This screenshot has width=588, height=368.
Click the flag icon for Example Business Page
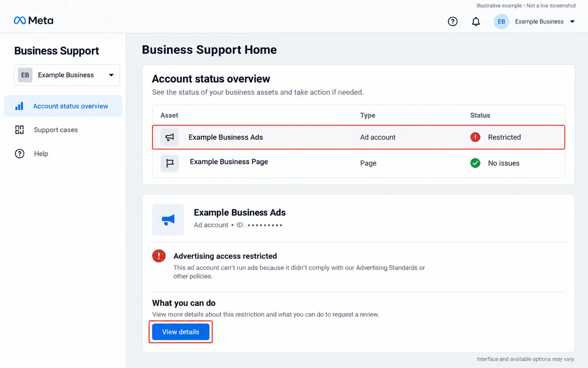coord(170,163)
